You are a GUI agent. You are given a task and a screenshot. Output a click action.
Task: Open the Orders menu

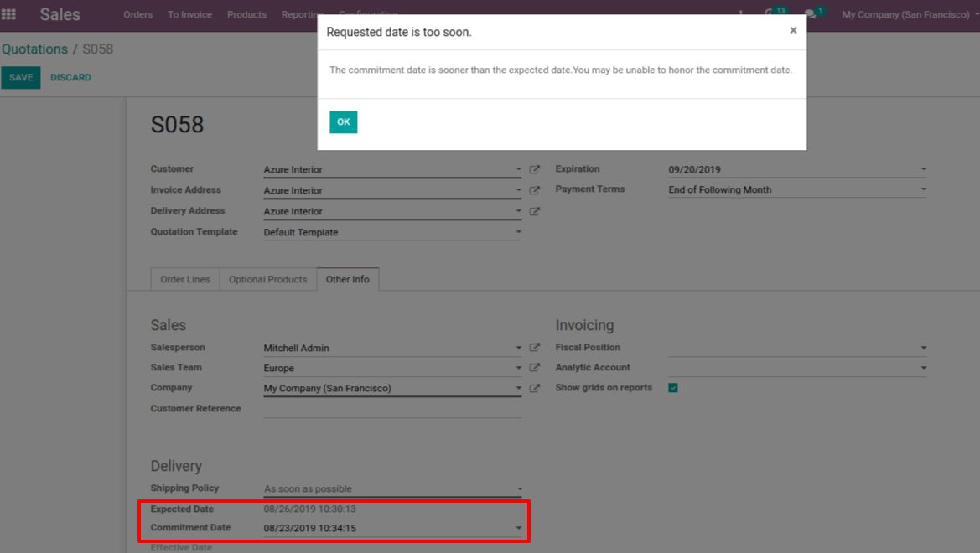(x=137, y=14)
